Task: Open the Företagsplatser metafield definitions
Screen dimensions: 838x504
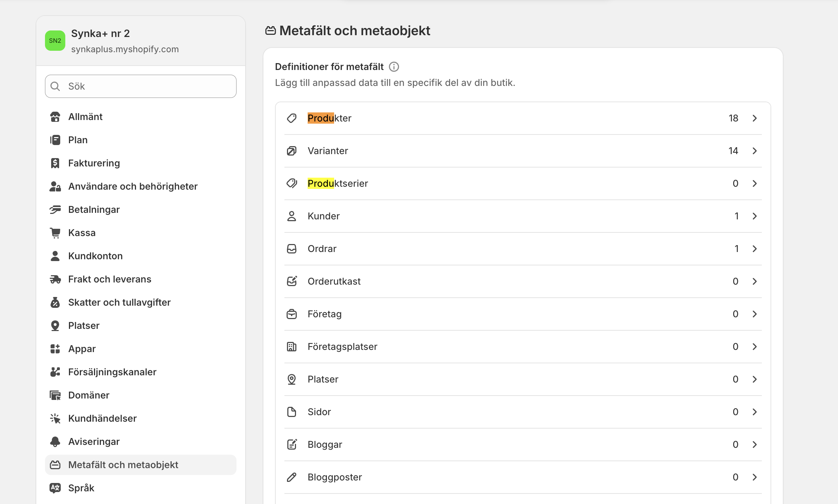Action: 342,347
